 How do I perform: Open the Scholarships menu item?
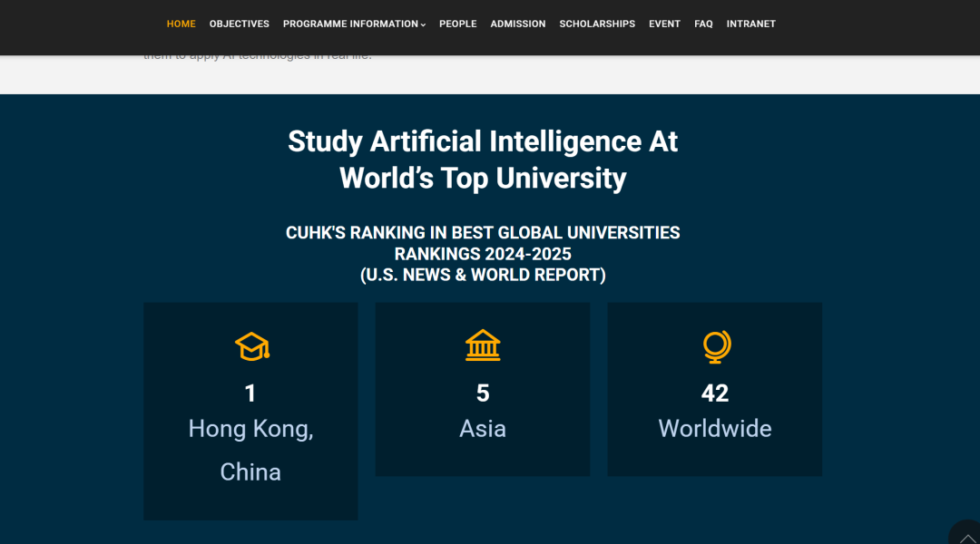(597, 24)
